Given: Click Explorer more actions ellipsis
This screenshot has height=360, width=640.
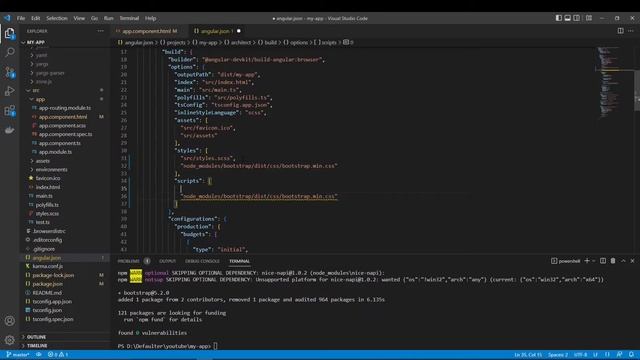Looking at the screenshot, I should point(100,31).
